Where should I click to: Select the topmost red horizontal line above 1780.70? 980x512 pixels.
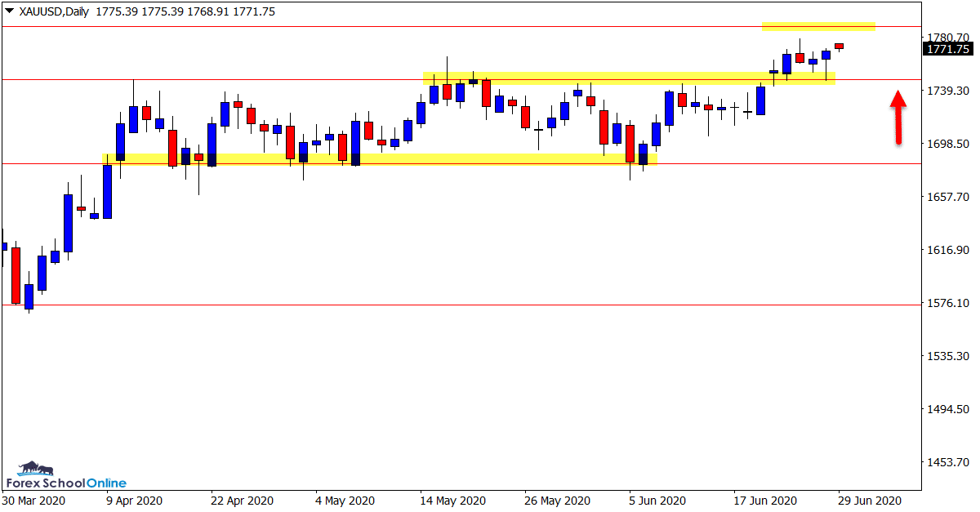(461, 26)
